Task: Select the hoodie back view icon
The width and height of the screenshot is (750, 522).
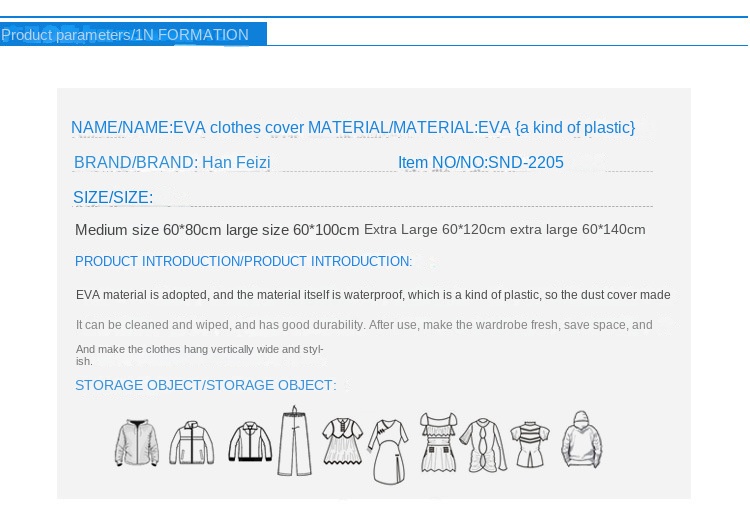Action: coord(581,440)
